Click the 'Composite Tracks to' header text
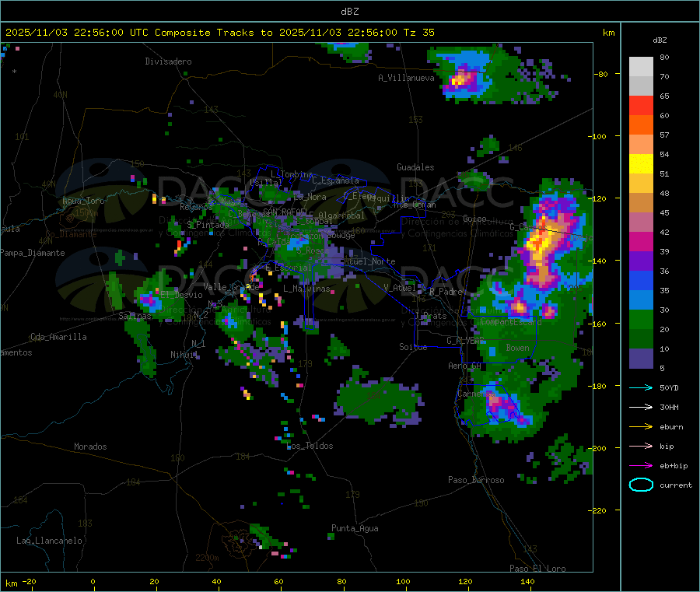The image size is (700, 592). point(214,33)
